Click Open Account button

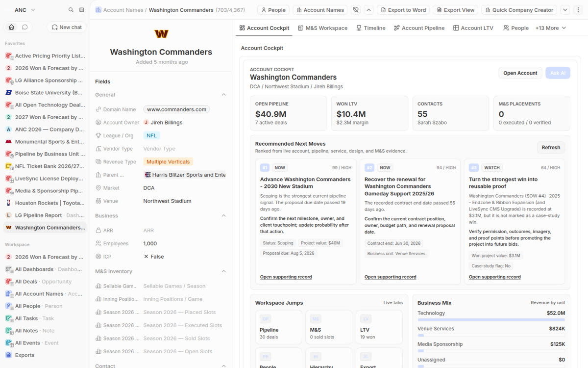520,73
